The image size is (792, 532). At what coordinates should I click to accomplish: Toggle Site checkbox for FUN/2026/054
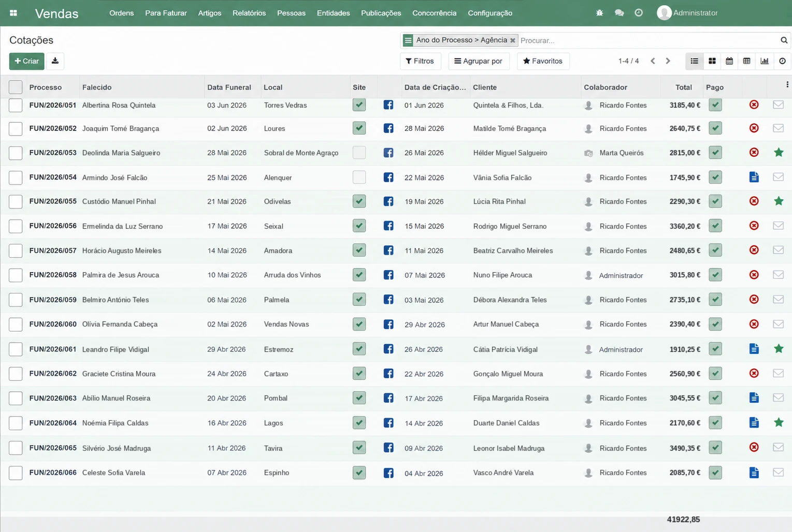pyautogui.click(x=359, y=178)
